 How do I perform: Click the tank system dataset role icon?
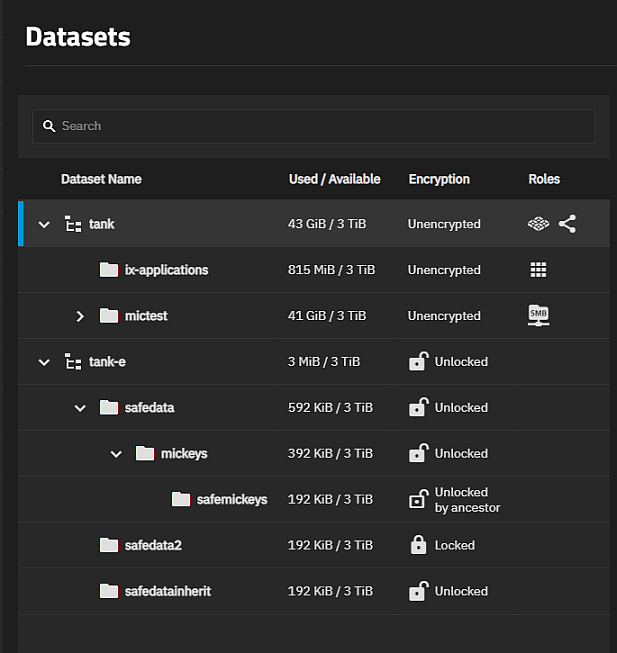(538, 224)
